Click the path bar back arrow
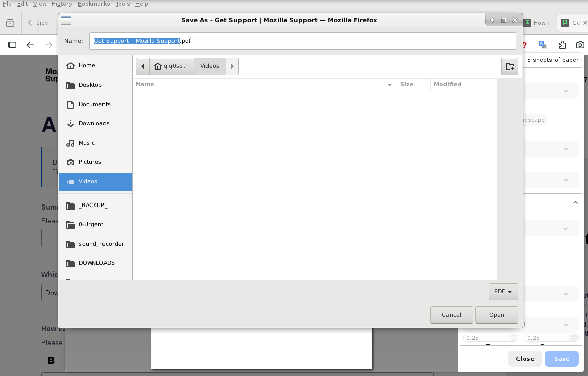The image size is (588, 376). [x=143, y=66]
